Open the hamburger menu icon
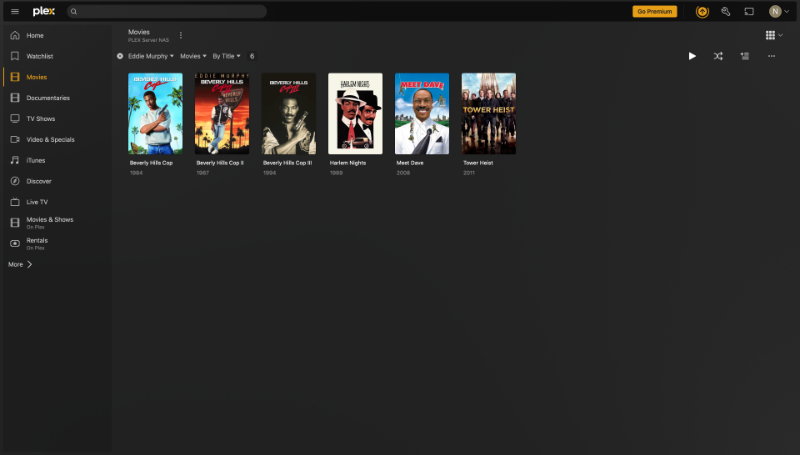 tap(15, 11)
